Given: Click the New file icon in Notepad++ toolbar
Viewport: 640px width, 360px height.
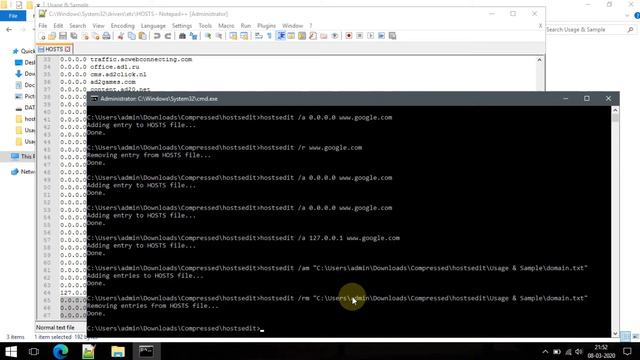Looking at the screenshot, I should [x=42, y=36].
